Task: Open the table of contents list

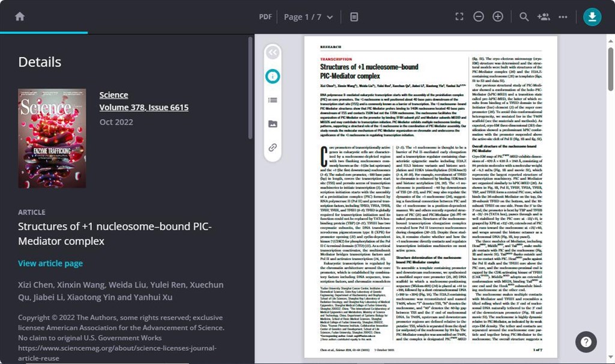Action: coord(273,100)
